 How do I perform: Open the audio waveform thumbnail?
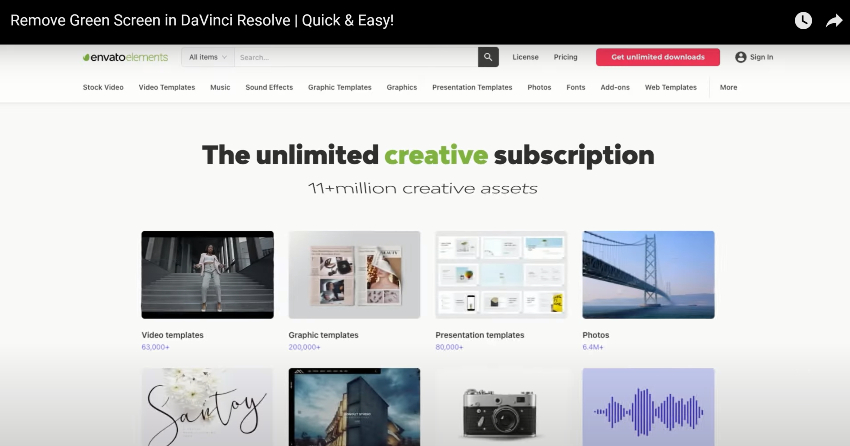click(648, 407)
